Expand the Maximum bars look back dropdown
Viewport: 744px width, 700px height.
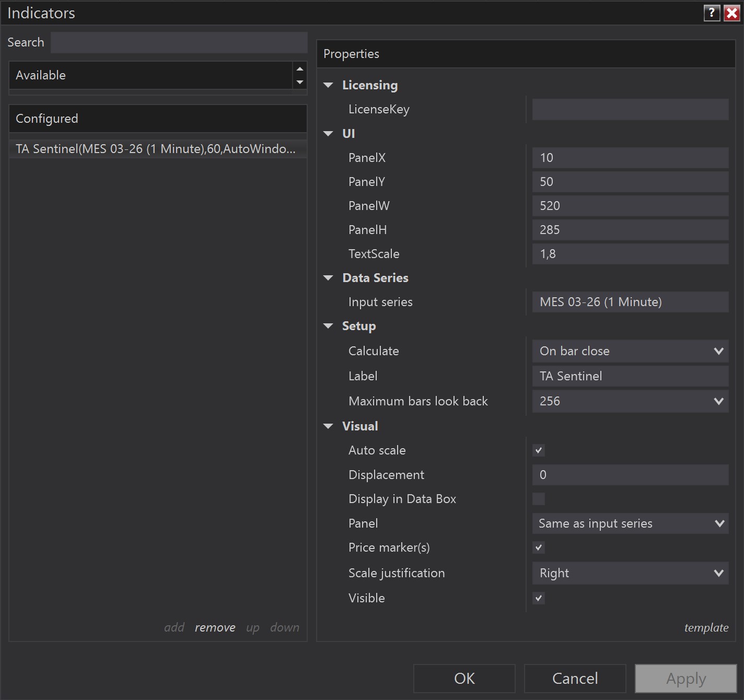(719, 401)
